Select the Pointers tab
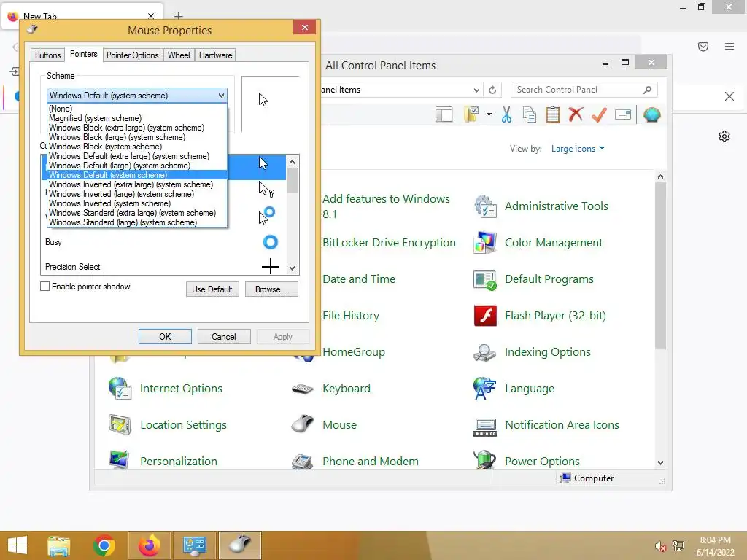This screenshot has height=560, width=747. (x=83, y=54)
